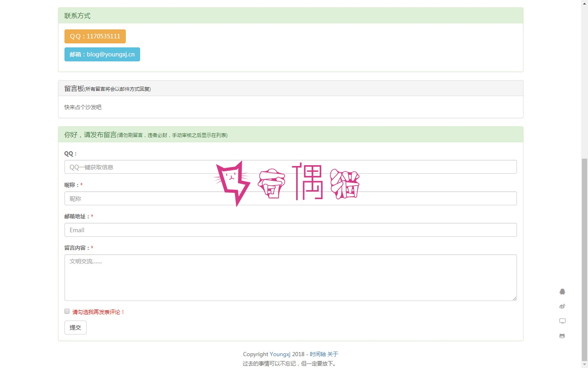588x368 pixels.
Task: Open the 时间轴 footer link
Action: 318,354
